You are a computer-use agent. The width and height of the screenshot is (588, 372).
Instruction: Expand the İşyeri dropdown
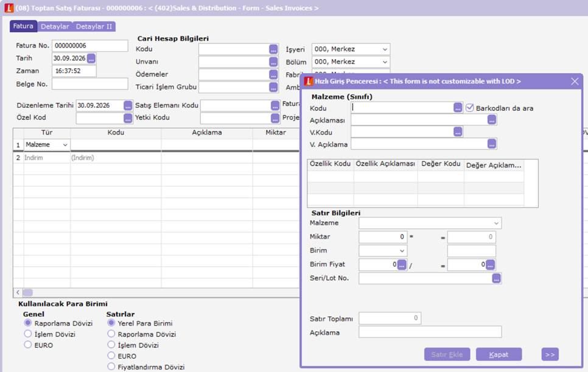coord(385,49)
